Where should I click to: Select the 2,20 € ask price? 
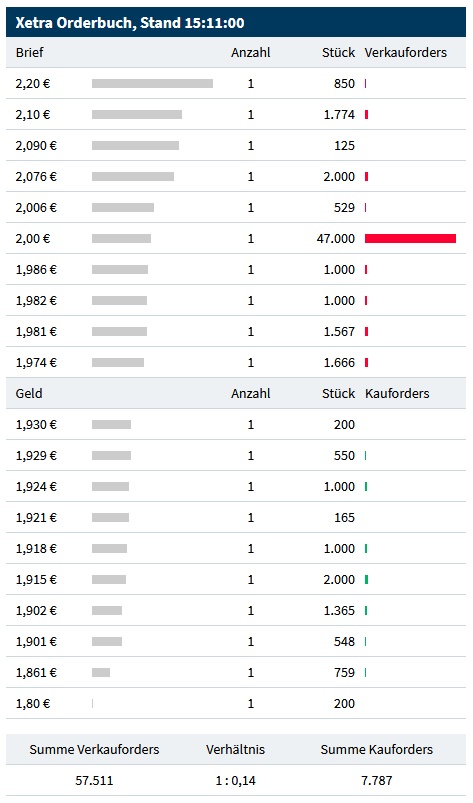33,83
